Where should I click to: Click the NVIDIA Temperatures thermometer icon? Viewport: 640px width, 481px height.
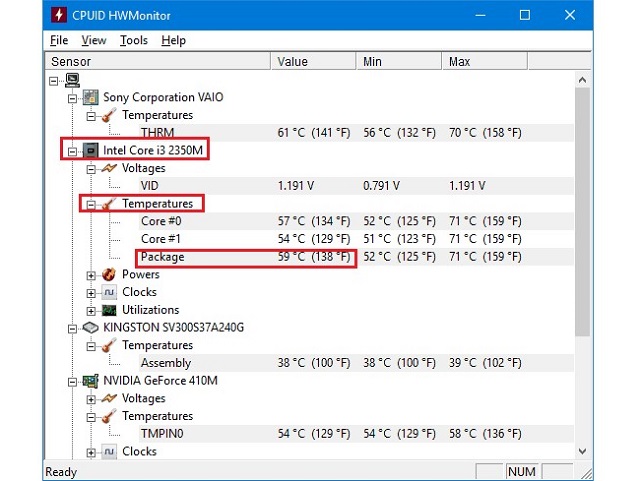coord(109,416)
